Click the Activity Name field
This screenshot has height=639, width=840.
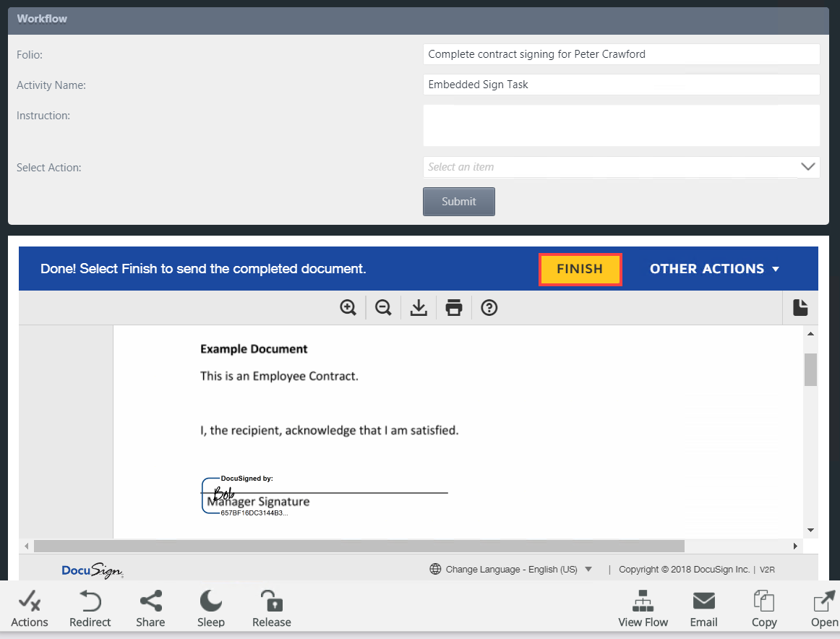(x=622, y=85)
